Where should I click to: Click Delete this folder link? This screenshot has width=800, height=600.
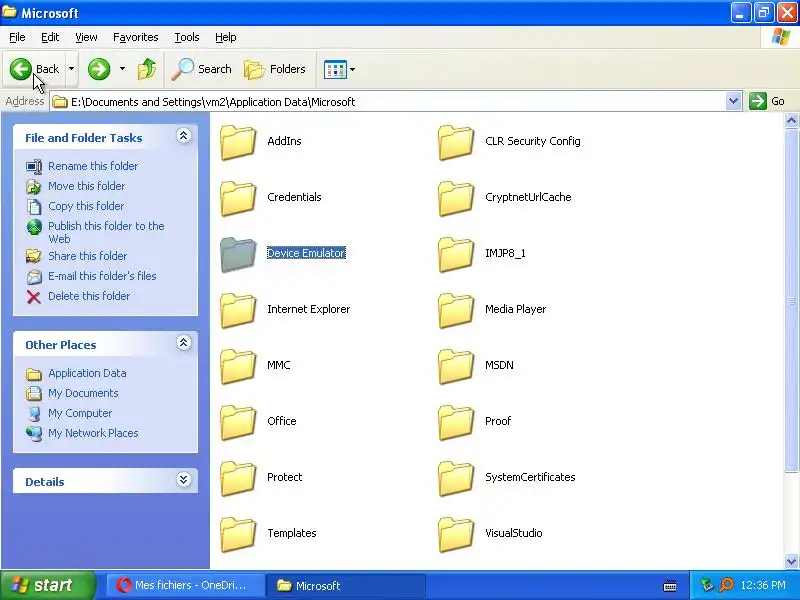click(89, 296)
